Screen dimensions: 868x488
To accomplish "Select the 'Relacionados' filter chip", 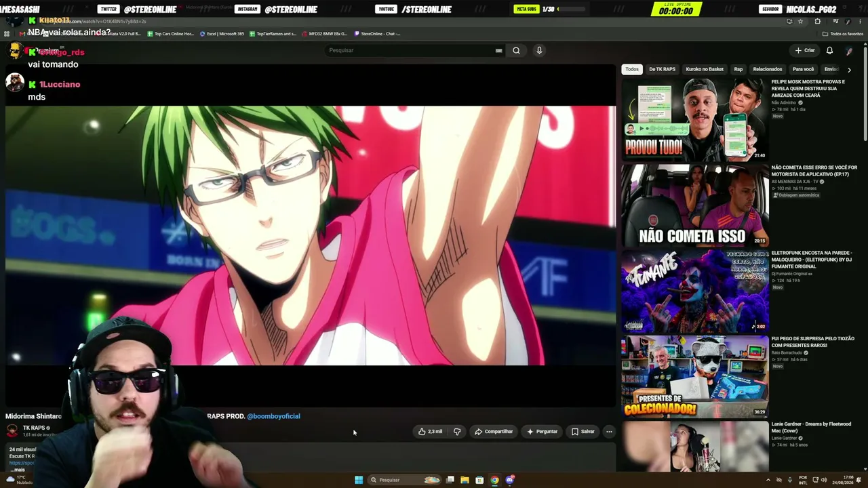I will [768, 69].
